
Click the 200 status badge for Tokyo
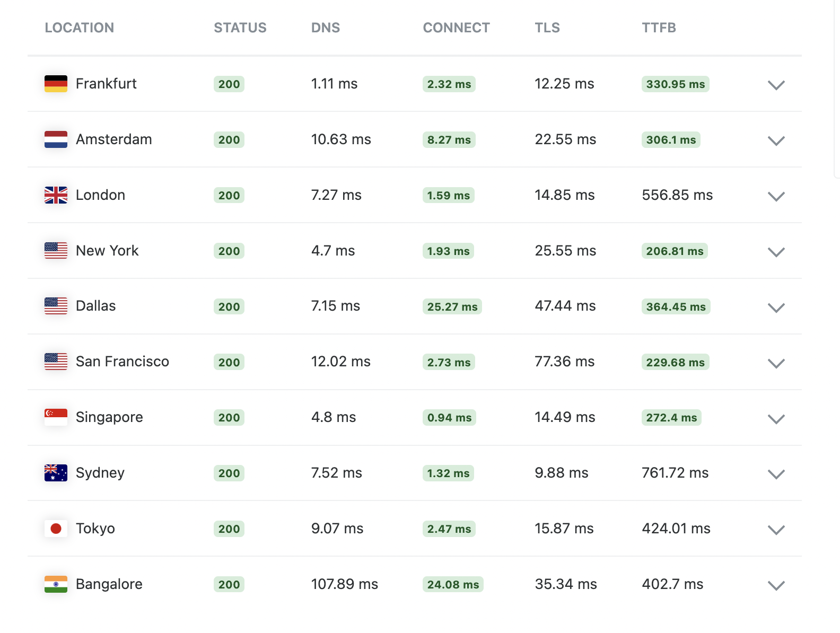229,529
